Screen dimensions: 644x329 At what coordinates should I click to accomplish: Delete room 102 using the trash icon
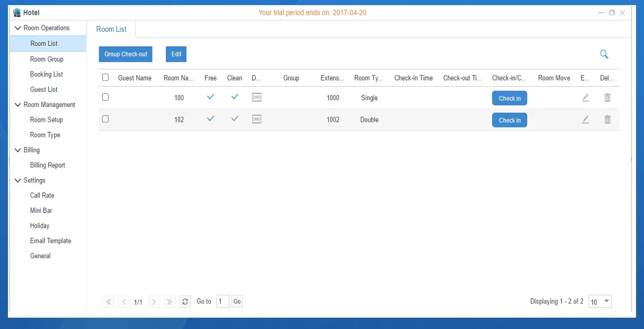coord(607,119)
